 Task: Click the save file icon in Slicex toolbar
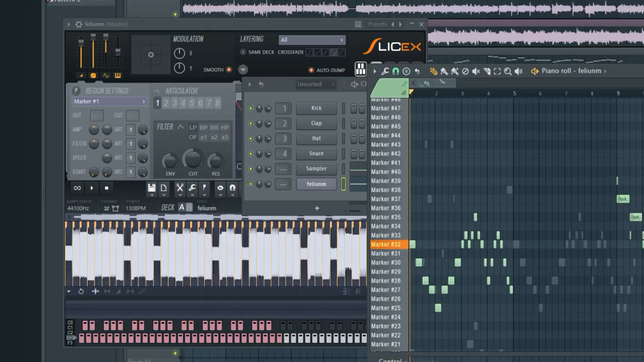click(151, 188)
